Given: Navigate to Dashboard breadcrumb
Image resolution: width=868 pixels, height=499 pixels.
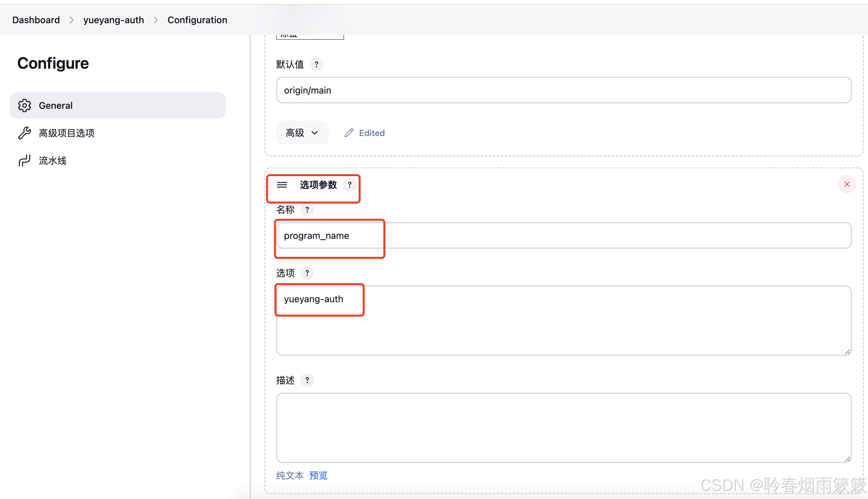Looking at the screenshot, I should [x=36, y=20].
